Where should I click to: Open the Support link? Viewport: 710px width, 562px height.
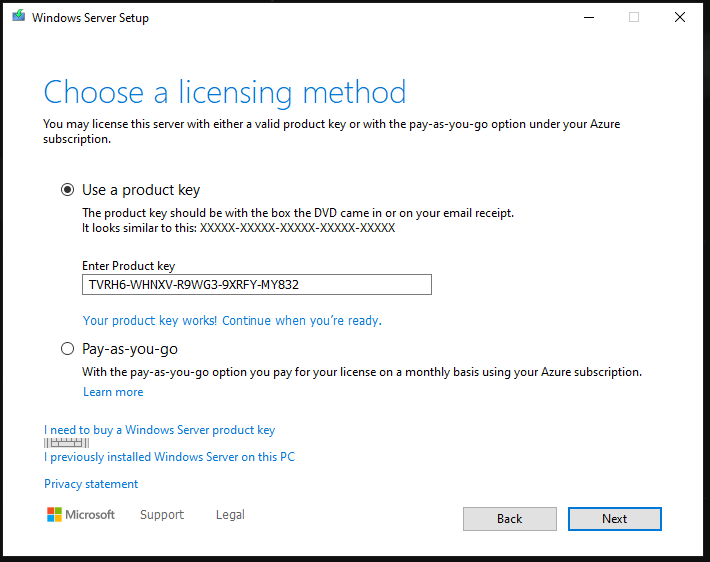(162, 514)
